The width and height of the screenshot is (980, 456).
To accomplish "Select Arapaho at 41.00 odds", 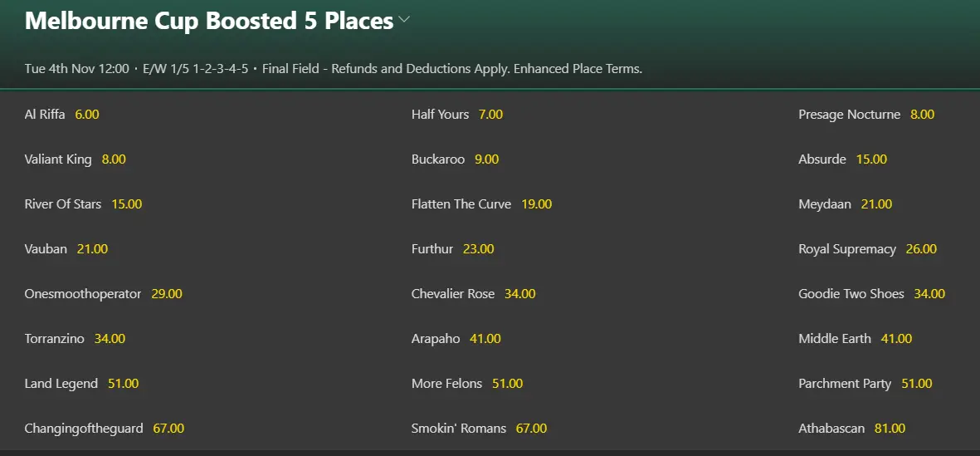I will 485,339.
